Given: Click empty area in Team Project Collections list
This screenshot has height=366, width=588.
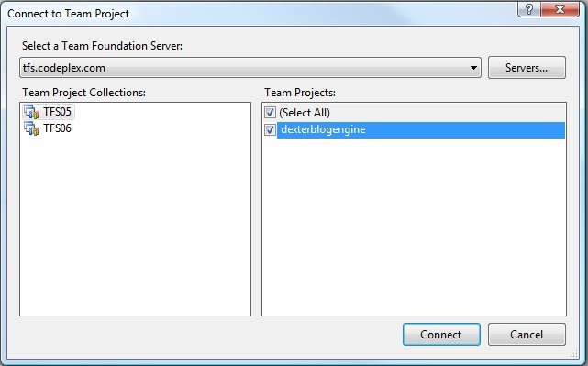Looking at the screenshot, I should [135, 225].
